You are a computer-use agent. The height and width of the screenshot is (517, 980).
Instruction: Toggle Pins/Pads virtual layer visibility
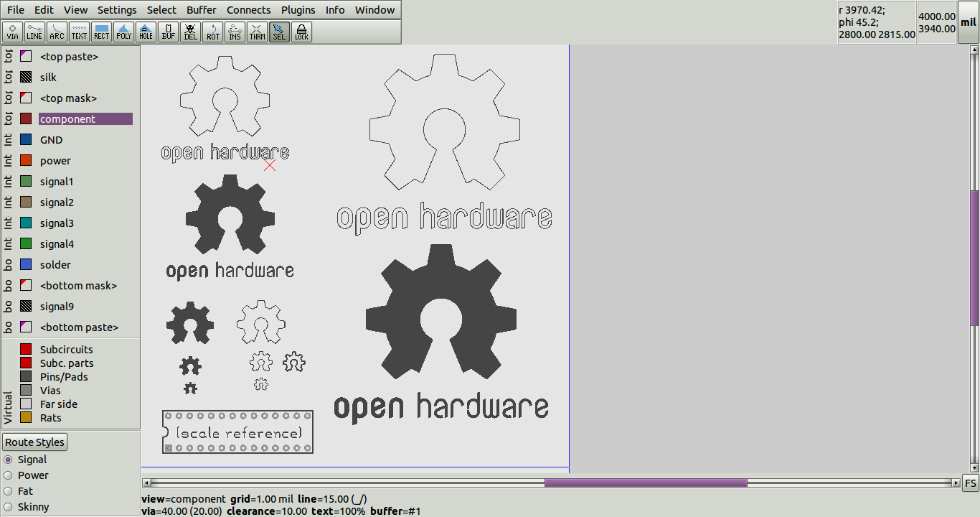tap(26, 376)
